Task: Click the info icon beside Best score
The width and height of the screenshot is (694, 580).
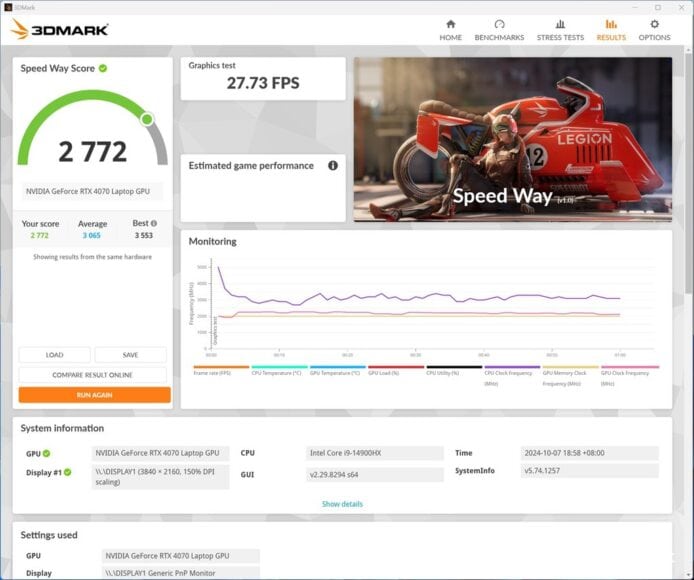Action: tap(154, 224)
